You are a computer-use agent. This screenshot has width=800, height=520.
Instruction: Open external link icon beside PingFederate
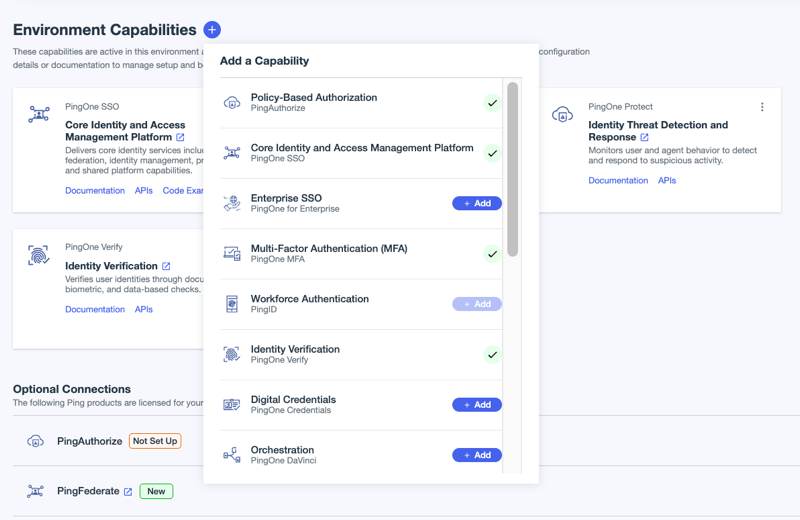click(128, 491)
